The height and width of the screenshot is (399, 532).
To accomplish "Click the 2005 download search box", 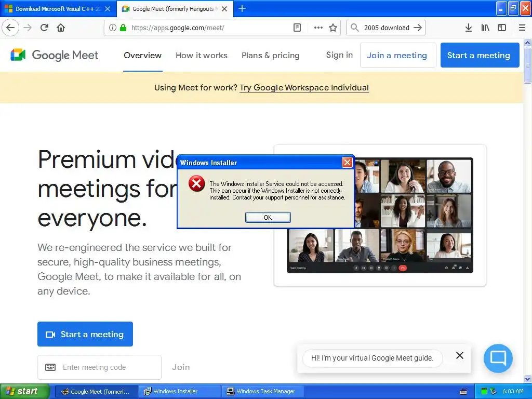I will pyautogui.click(x=387, y=28).
